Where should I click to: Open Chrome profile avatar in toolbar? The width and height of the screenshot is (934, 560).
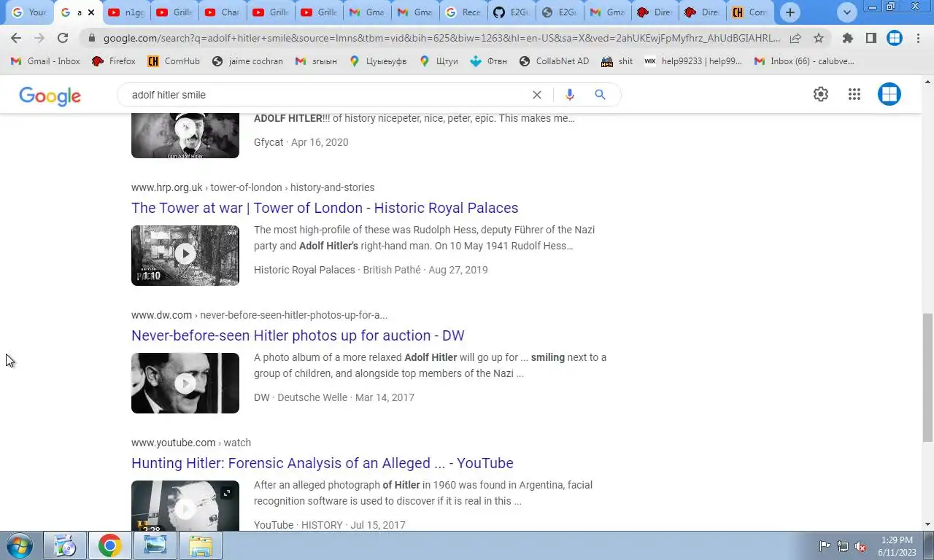pos(895,38)
